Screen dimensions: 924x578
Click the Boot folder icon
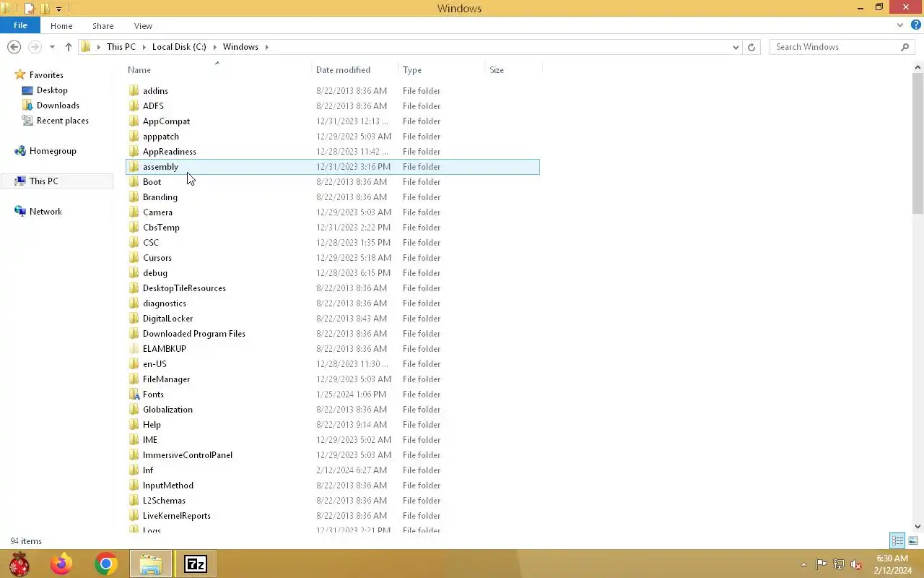tap(134, 181)
